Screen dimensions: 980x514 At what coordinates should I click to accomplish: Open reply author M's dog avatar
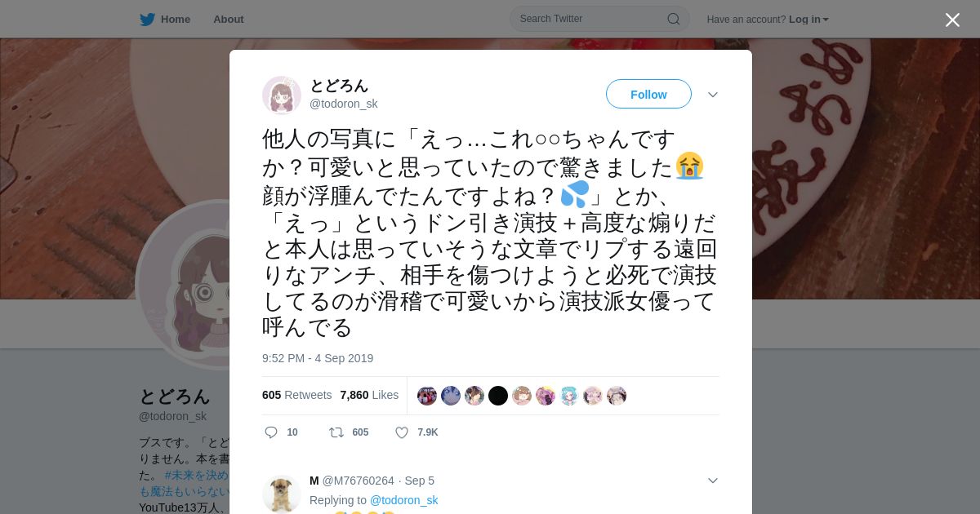tap(282, 494)
